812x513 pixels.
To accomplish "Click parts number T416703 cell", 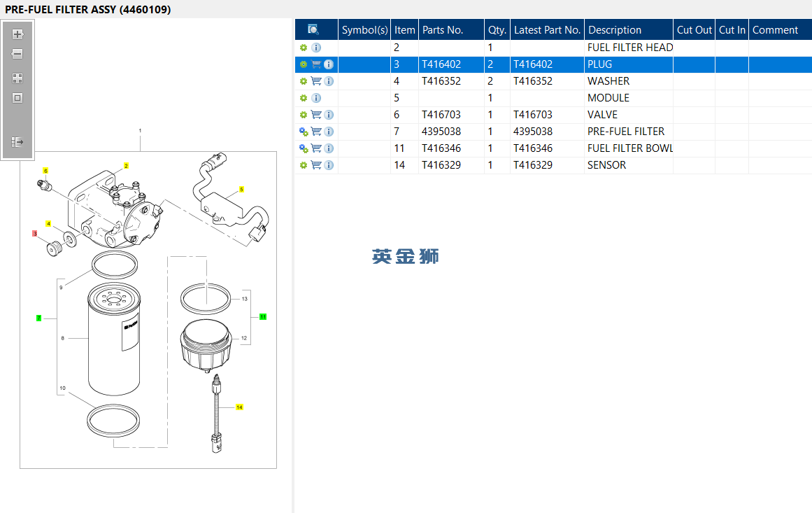I will (451, 115).
